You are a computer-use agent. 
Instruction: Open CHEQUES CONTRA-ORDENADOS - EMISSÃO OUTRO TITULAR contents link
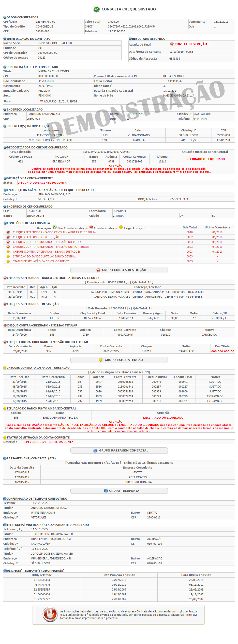pyautogui.click(x=51, y=247)
